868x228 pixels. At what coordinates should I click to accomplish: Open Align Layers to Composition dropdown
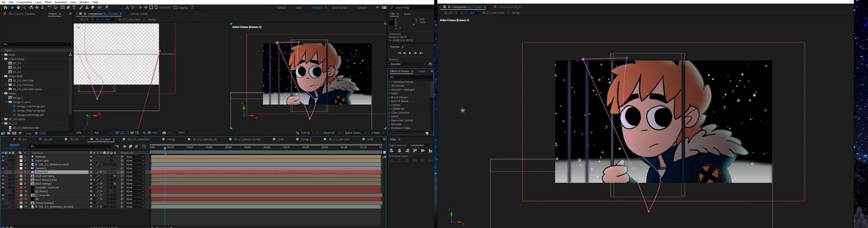pyautogui.click(x=421, y=145)
